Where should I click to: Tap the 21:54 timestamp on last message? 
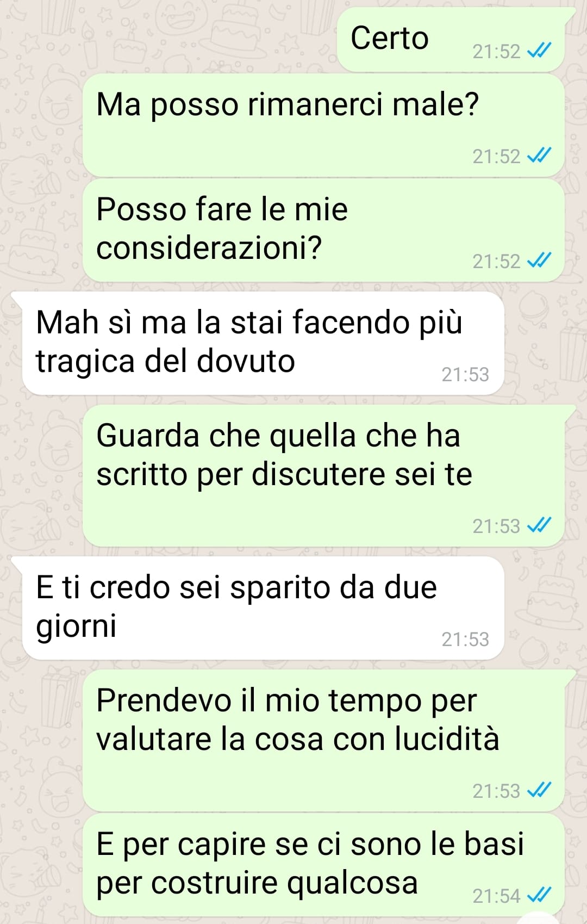click(x=496, y=896)
